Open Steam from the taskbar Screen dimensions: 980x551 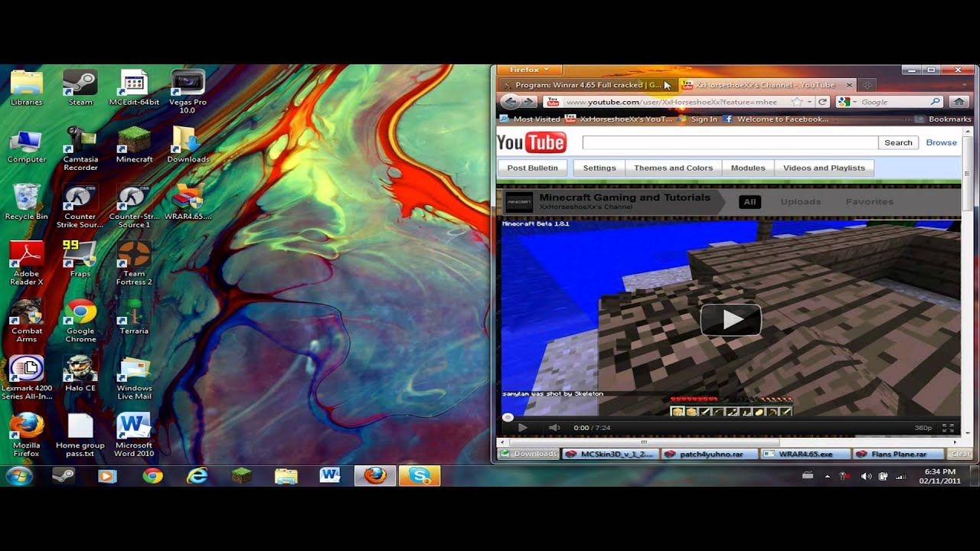(63, 475)
